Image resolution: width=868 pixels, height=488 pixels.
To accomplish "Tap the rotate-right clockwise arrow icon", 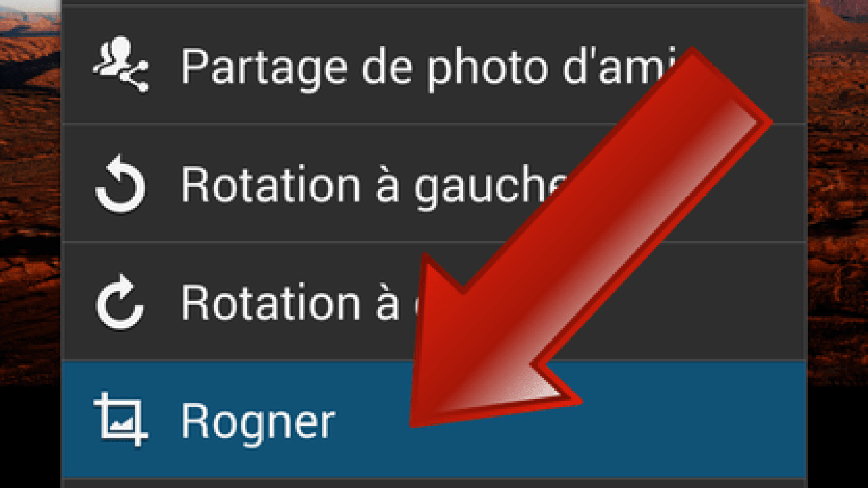I will click(x=120, y=303).
